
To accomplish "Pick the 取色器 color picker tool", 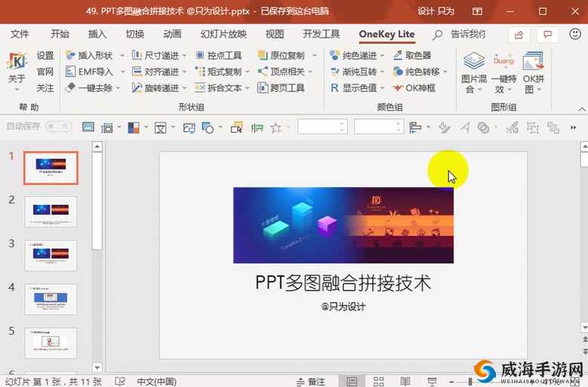I will 412,55.
